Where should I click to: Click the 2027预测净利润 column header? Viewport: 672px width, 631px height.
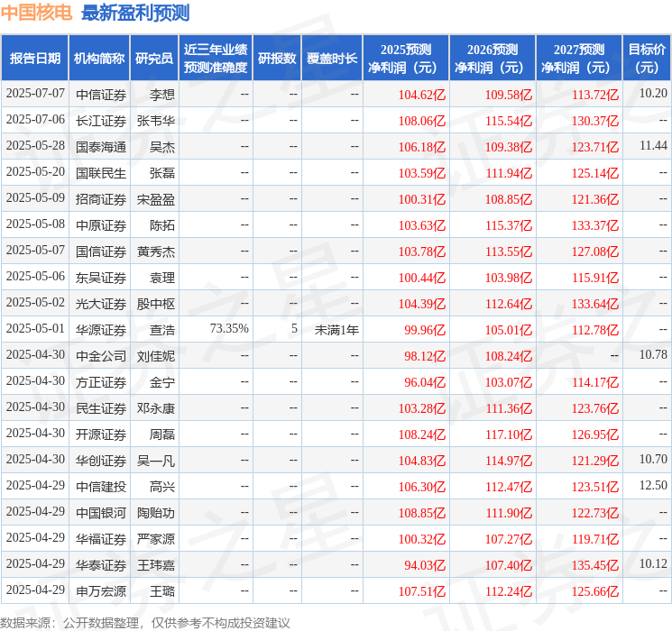579,59
